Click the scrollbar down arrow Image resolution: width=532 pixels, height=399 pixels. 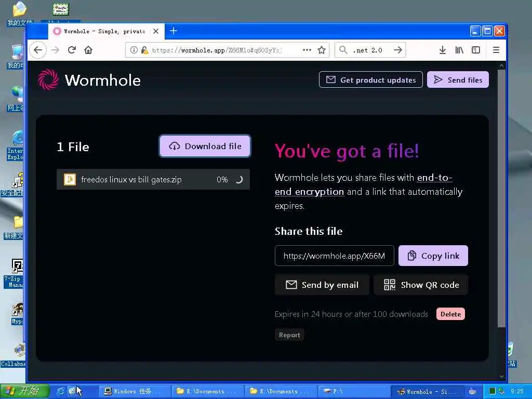[x=501, y=376]
